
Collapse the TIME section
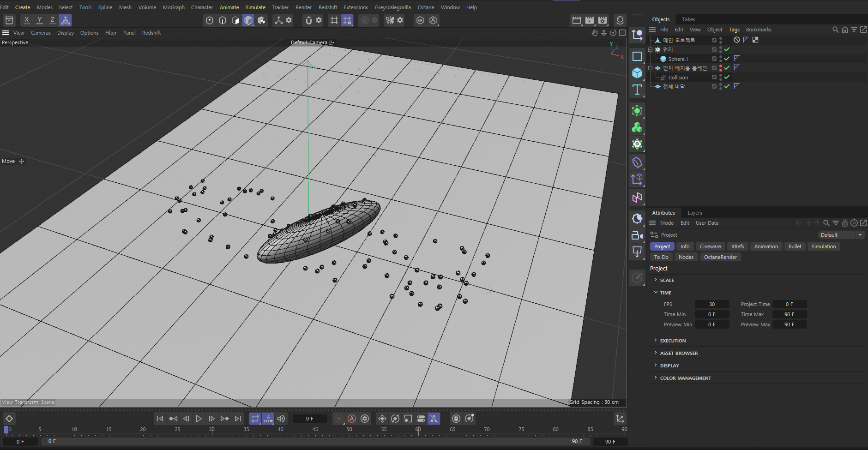tap(656, 292)
